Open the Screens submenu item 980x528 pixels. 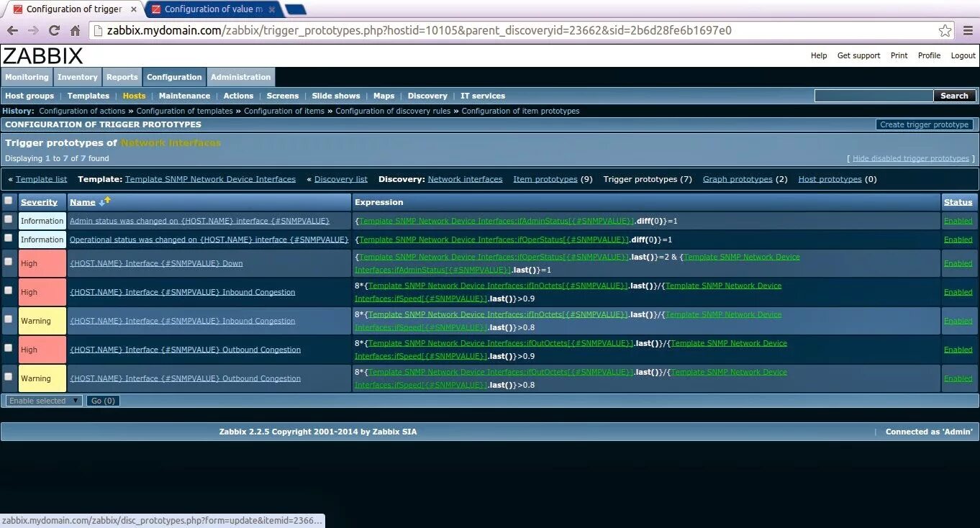(x=283, y=96)
